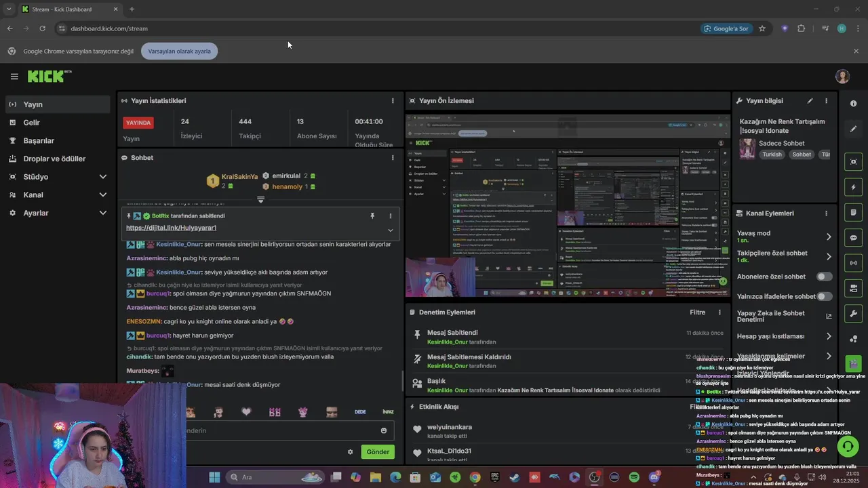Open the Filtre option in Denetim Eylemleri
The image size is (868, 488).
click(x=697, y=312)
